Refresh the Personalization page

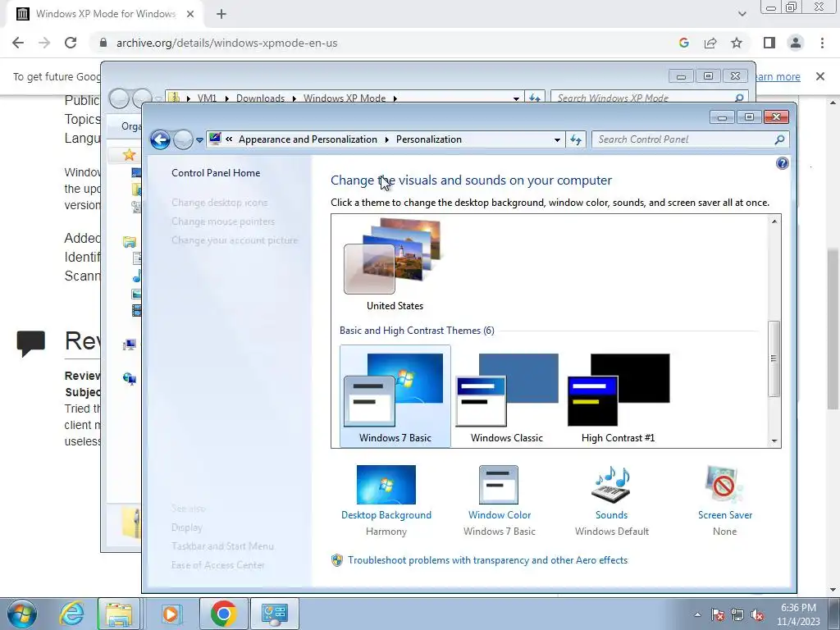coord(576,139)
